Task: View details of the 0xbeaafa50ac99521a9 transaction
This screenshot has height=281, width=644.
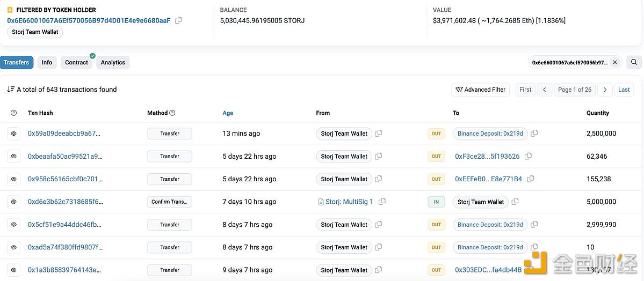Action: 13,156
